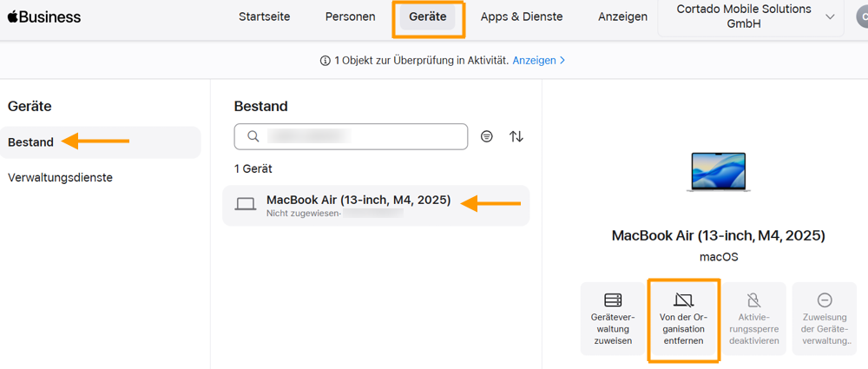Viewport: 868px width, 369px height.
Task: Click Von der Organisation entfernen button
Action: [684, 319]
